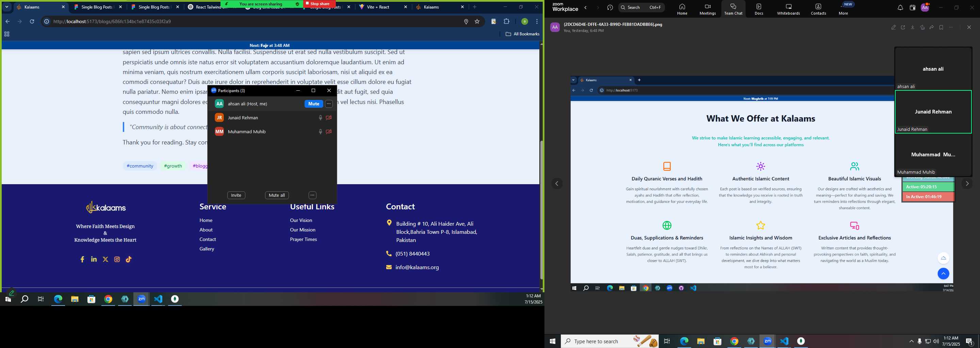Switch to Vite + React tab

click(383, 7)
